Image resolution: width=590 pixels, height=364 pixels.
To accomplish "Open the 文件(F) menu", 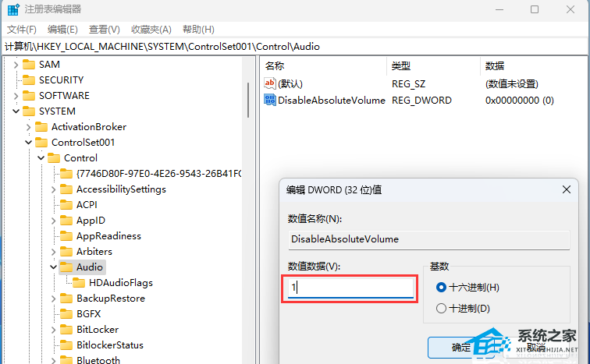I will [x=21, y=30].
